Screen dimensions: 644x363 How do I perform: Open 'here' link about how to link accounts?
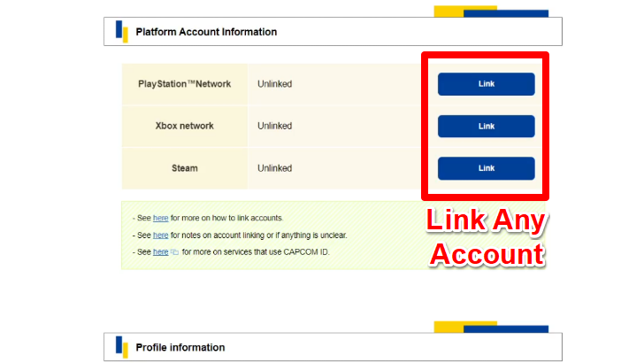[x=160, y=218]
